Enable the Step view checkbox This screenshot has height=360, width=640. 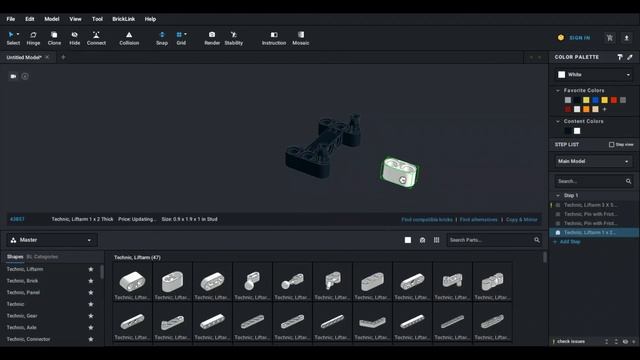point(611,144)
